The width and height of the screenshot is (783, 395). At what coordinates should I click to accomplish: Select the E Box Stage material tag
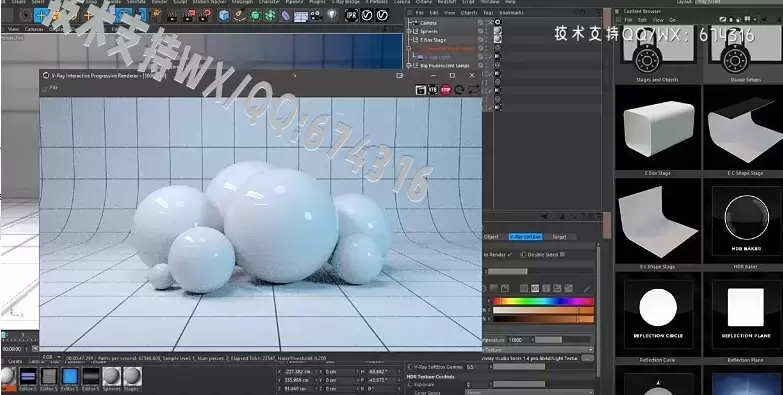point(498,39)
